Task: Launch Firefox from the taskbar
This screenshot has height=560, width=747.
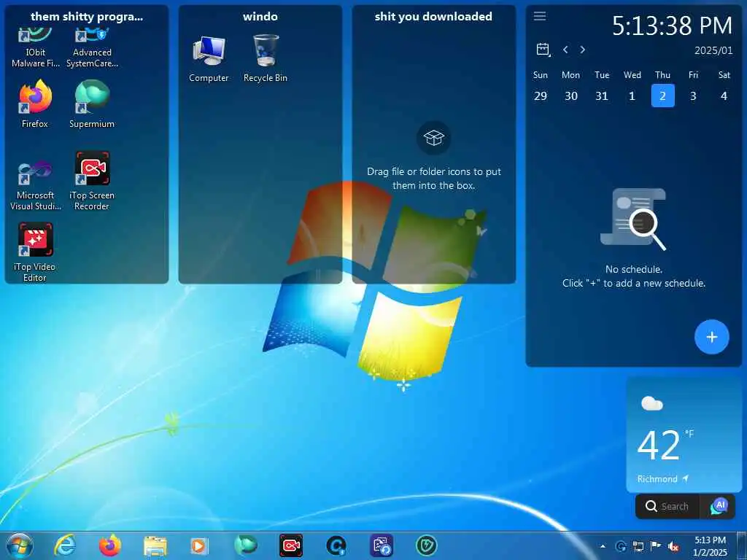Action: (110, 545)
